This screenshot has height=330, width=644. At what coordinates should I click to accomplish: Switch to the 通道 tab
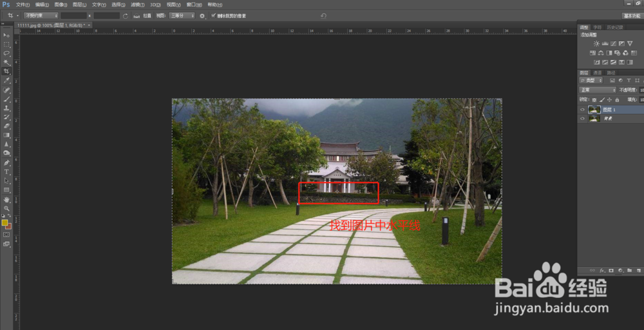pos(597,72)
